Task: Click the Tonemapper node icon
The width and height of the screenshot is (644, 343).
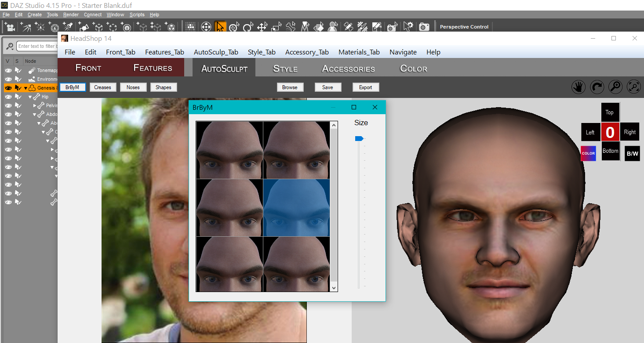Action: tap(32, 70)
